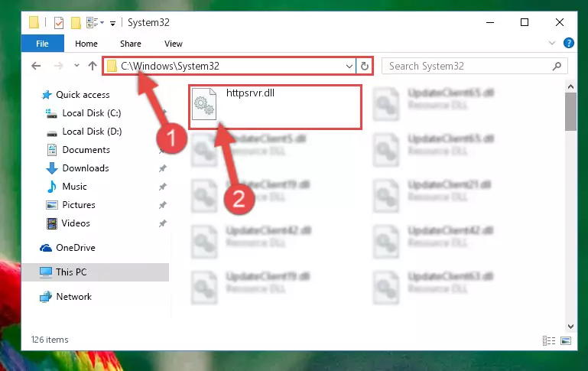Click the Music note icon
The image size is (588, 371).
(52, 187)
